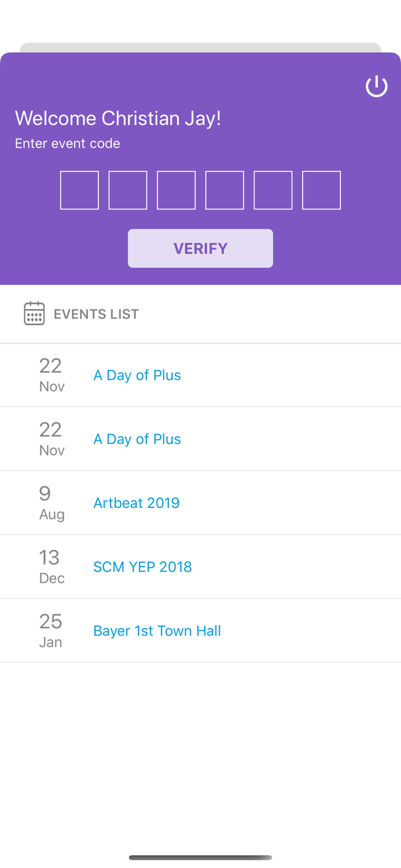Image resolution: width=401 pixels, height=868 pixels.
Task: Click the third event code box
Action: click(176, 190)
